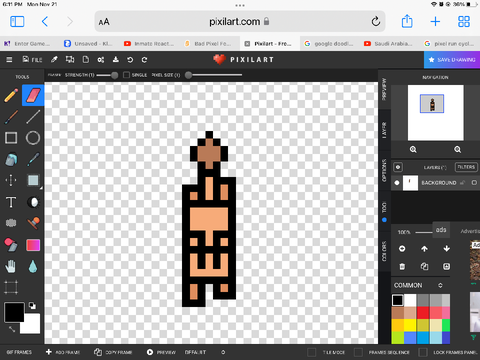The height and width of the screenshot is (360, 480).
Task: Enable Tile Mode checkbox
Action: [x=312, y=352]
